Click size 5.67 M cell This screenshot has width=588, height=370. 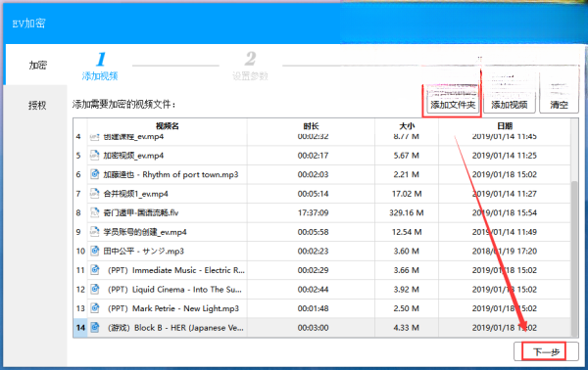[407, 156]
